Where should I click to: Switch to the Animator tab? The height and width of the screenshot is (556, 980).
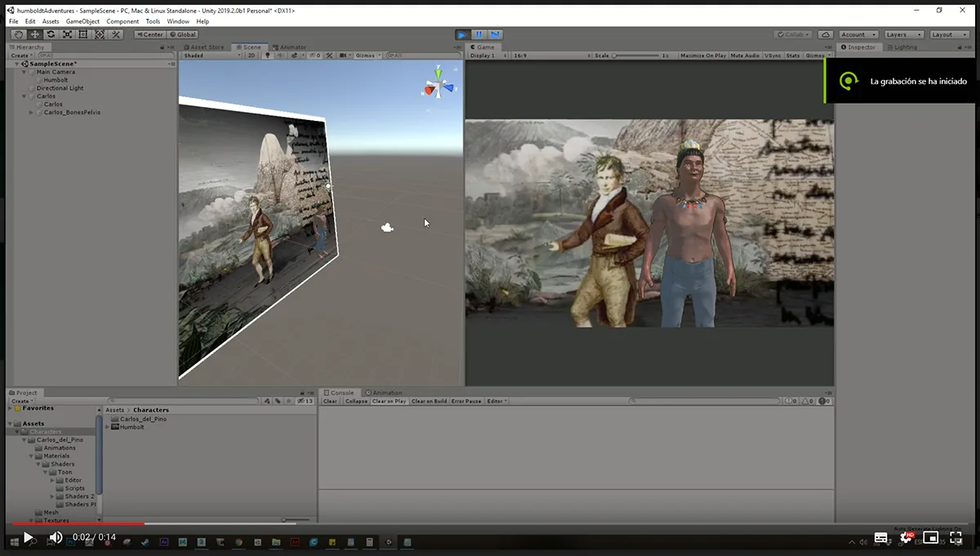[x=290, y=47]
